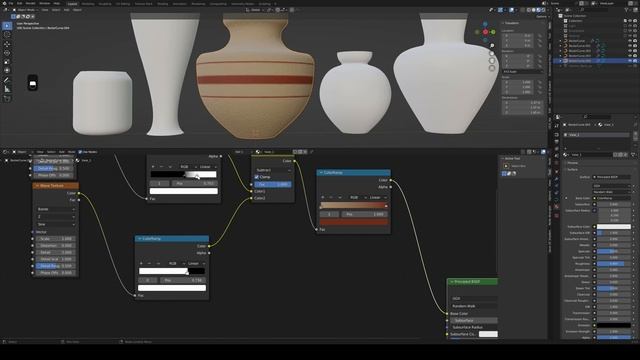
Task: Switch to the Geometry Nodes workspace tab
Action: pos(242,4)
